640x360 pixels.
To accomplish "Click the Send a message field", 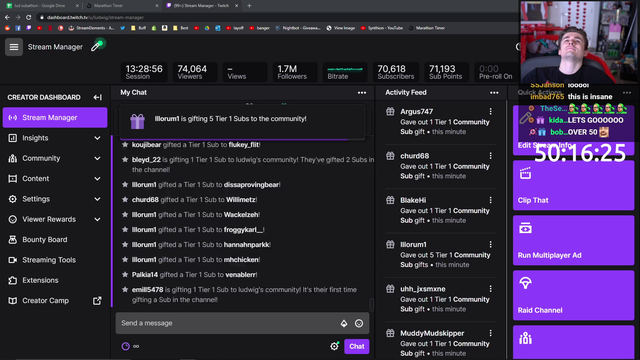I will pyautogui.click(x=242, y=323).
